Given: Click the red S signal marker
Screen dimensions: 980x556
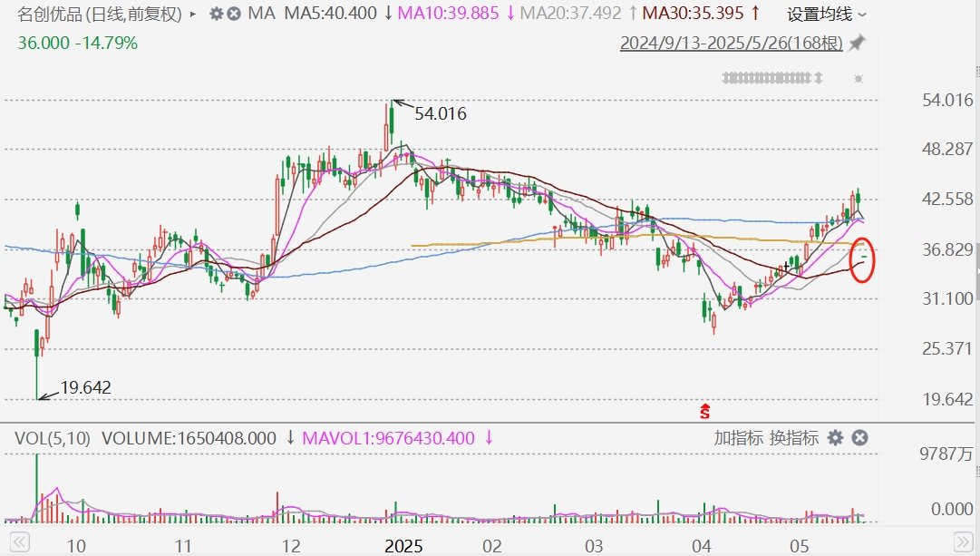Looking at the screenshot, I should [x=705, y=411].
